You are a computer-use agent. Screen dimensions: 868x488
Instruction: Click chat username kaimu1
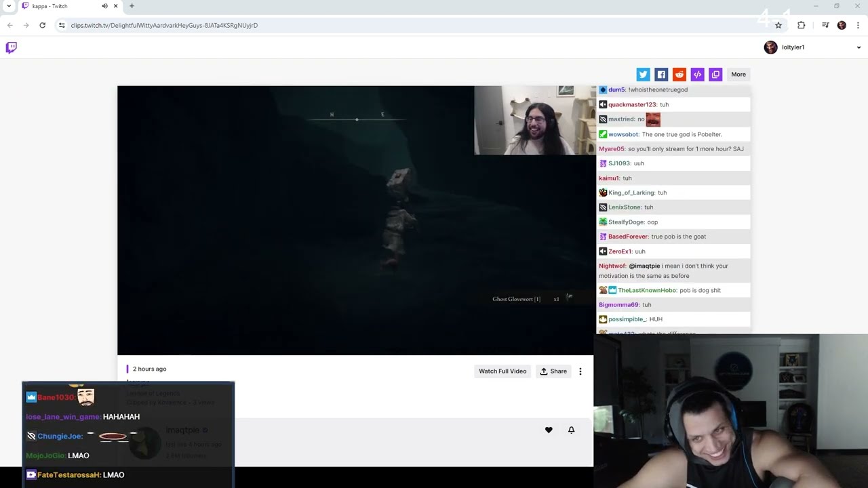609,178
